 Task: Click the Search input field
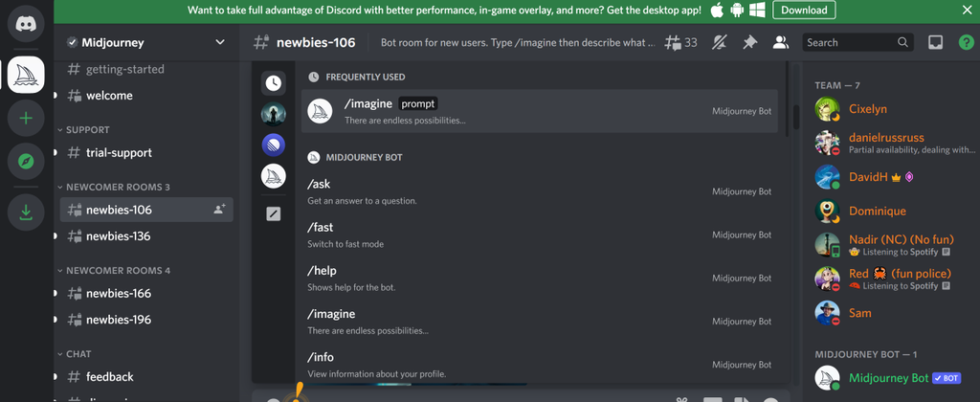point(850,42)
